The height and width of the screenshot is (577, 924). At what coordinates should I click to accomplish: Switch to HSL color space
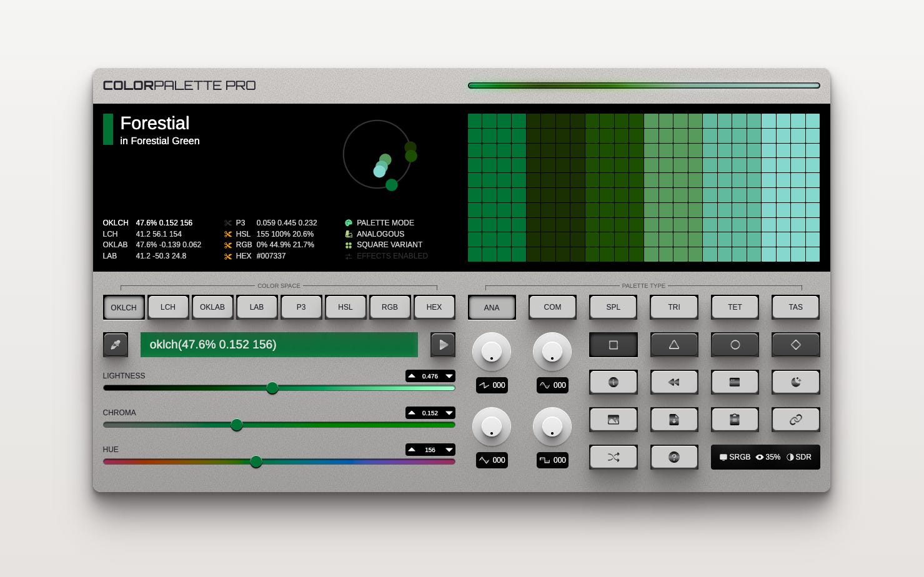(x=345, y=307)
